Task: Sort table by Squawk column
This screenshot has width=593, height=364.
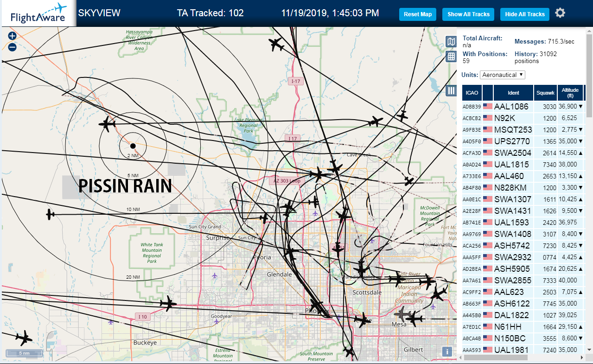Action: [x=545, y=93]
